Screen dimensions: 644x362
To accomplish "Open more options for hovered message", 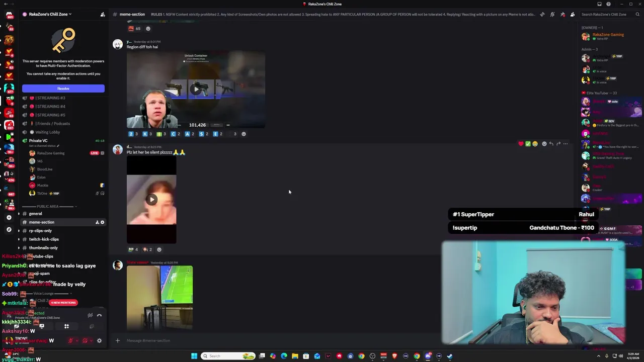I will pyautogui.click(x=565, y=144).
